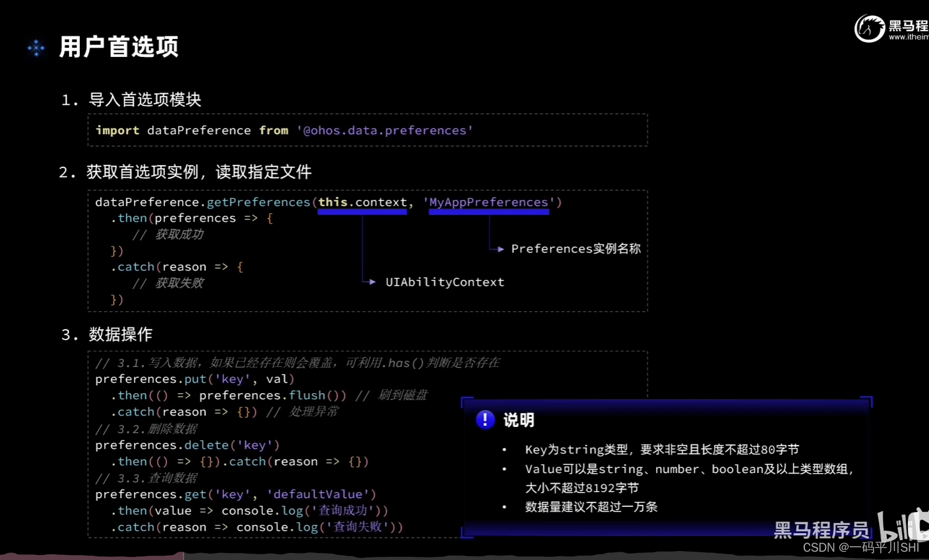Click the .then(() => {}).catch(reason => {}) line
Viewport: 929px width, 560px height.
[x=240, y=462]
